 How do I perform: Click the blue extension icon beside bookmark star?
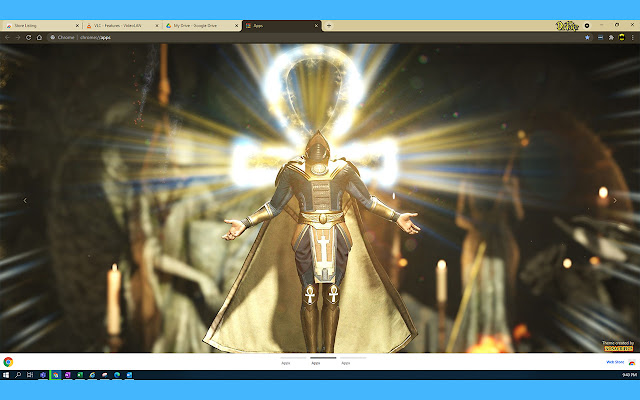tap(600, 37)
